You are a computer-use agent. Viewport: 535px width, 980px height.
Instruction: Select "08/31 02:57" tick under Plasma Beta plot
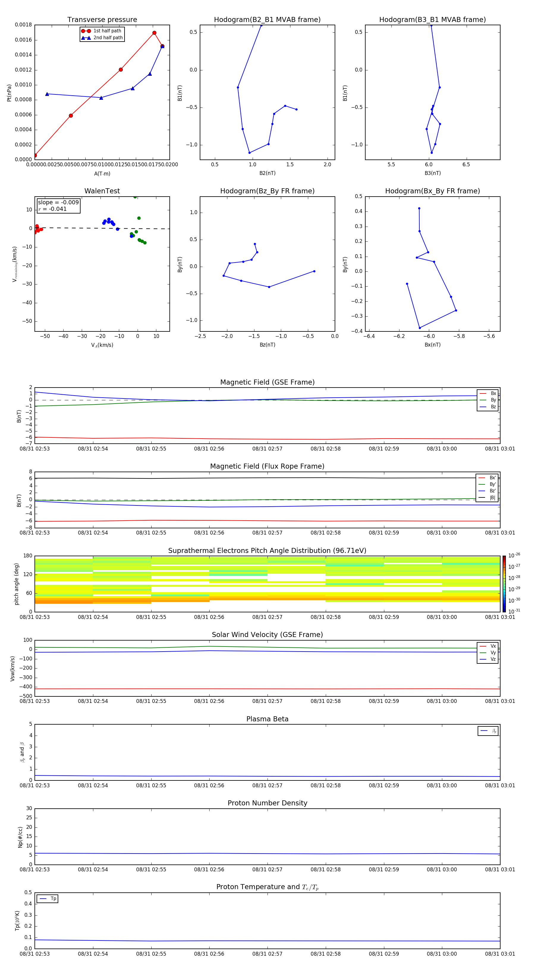[267, 785]
